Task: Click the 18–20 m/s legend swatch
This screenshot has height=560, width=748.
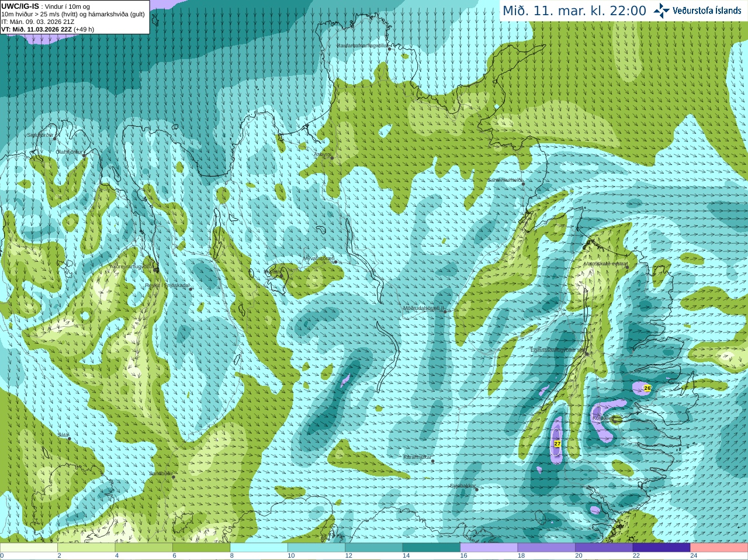Action: point(546,547)
